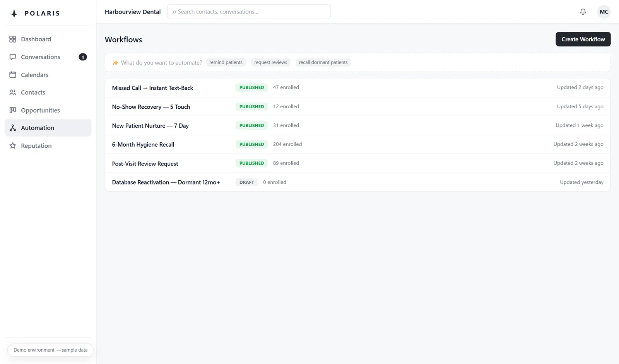Select the Automation menu item
619x364 pixels.
point(48,128)
